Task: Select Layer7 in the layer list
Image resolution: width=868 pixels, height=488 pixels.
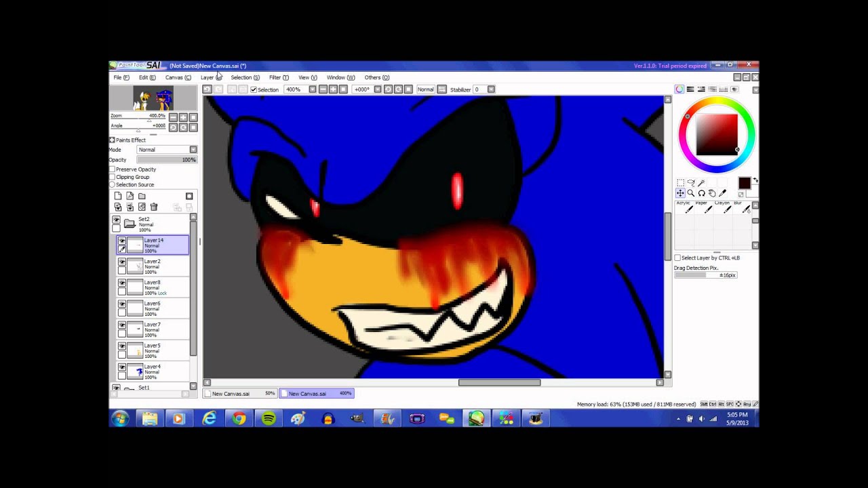Action: point(152,329)
